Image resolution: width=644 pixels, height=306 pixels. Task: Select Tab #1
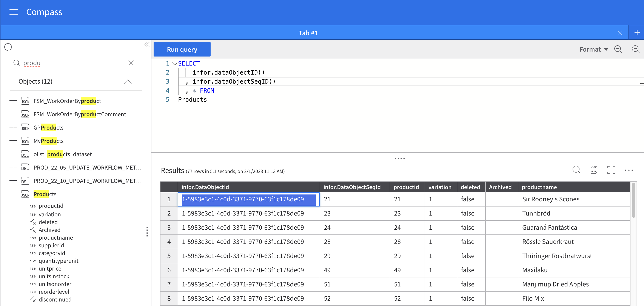(308, 33)
